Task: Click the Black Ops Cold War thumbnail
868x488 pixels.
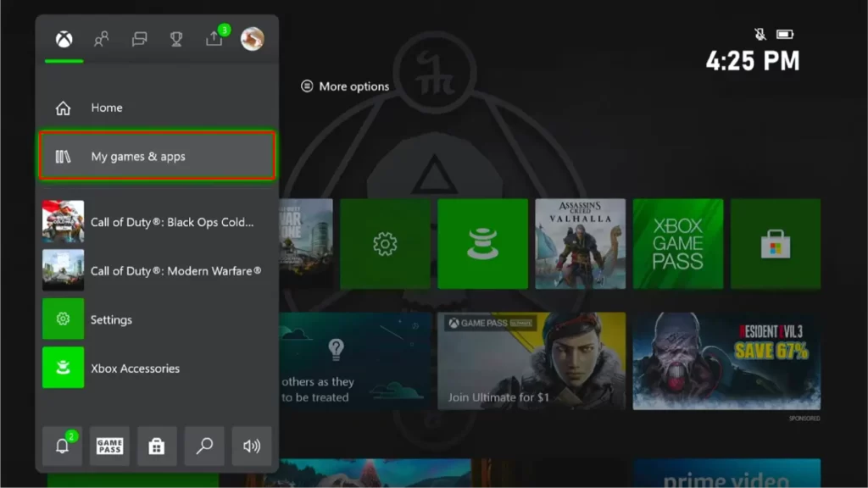Action: 63,221
